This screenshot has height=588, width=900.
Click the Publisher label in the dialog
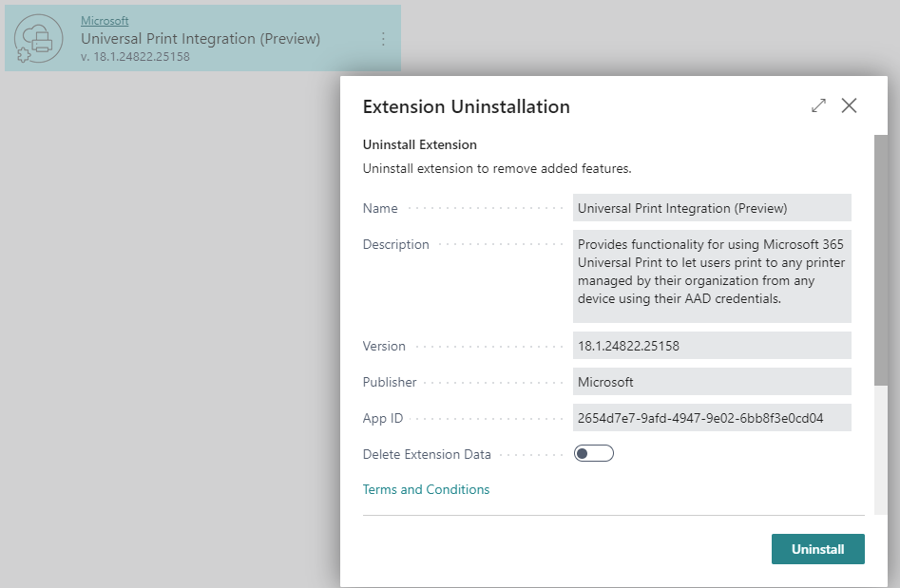coord(389,382)
